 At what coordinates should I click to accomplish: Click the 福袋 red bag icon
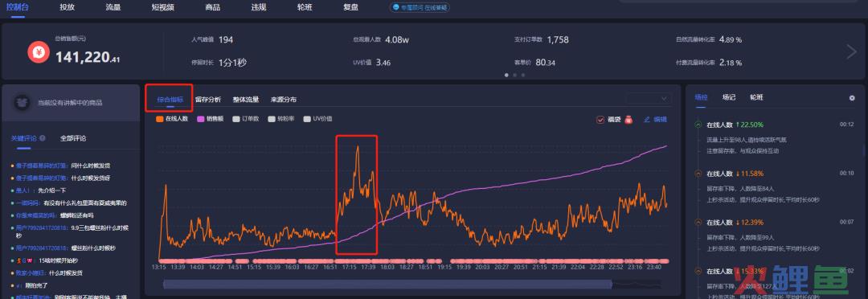tap(628, 119)
